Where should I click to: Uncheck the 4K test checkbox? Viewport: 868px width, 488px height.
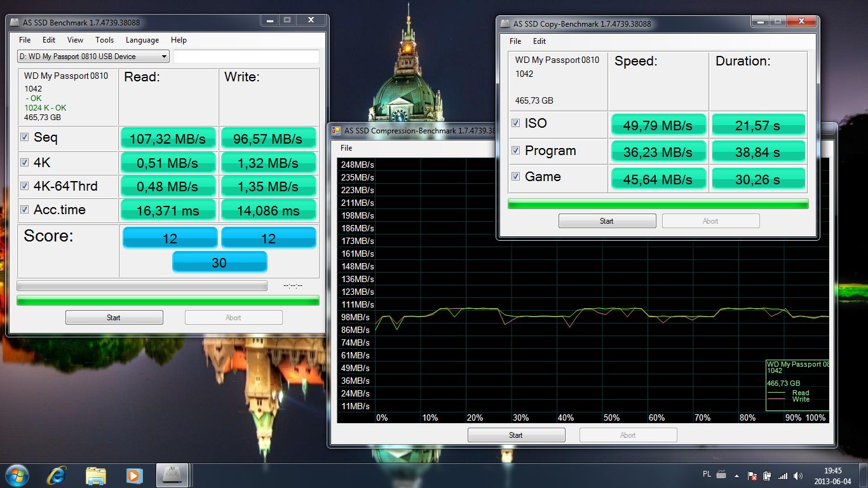[24, 163]
